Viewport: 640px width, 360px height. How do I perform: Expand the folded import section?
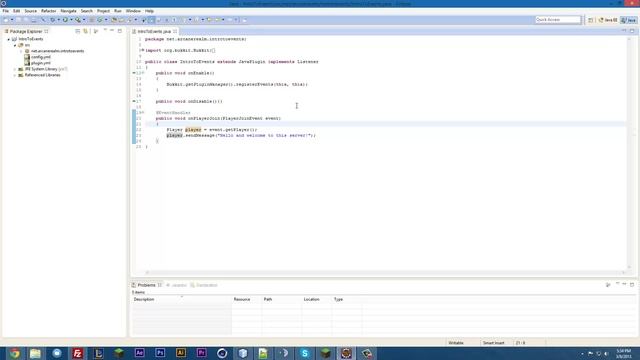point(142,50)
